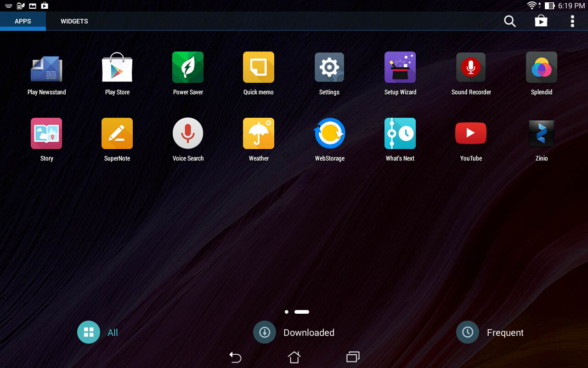588x368 pixels.
Task: Open the Power Saver app
Action: [188, 74]
